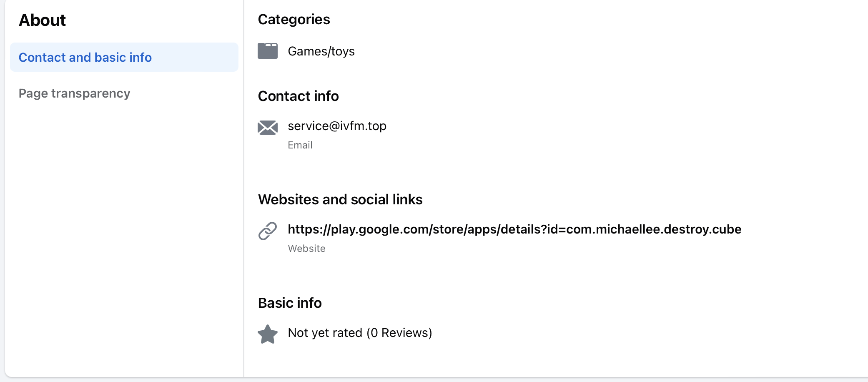Click the Games/toys category text

pos(321,51)
